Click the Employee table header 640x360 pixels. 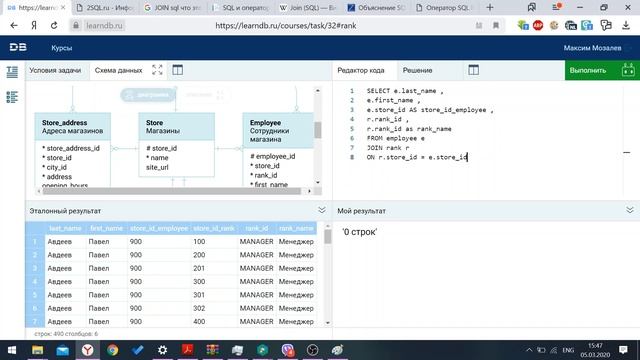pos(278,130)
